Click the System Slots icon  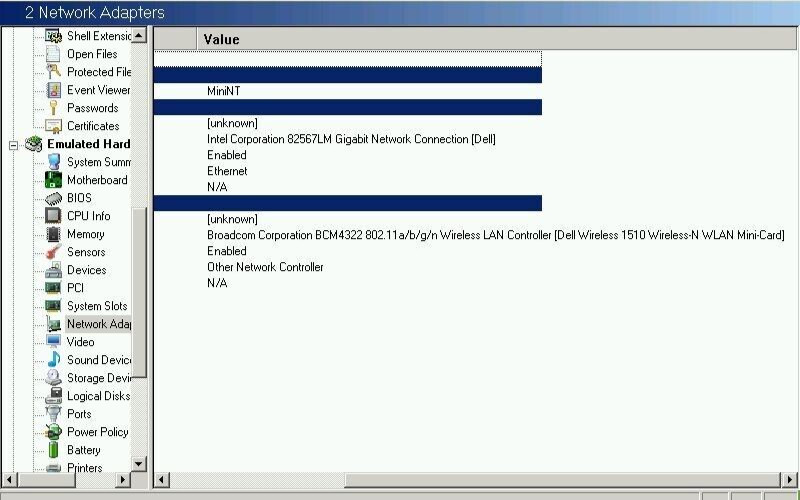click(53, 306)
